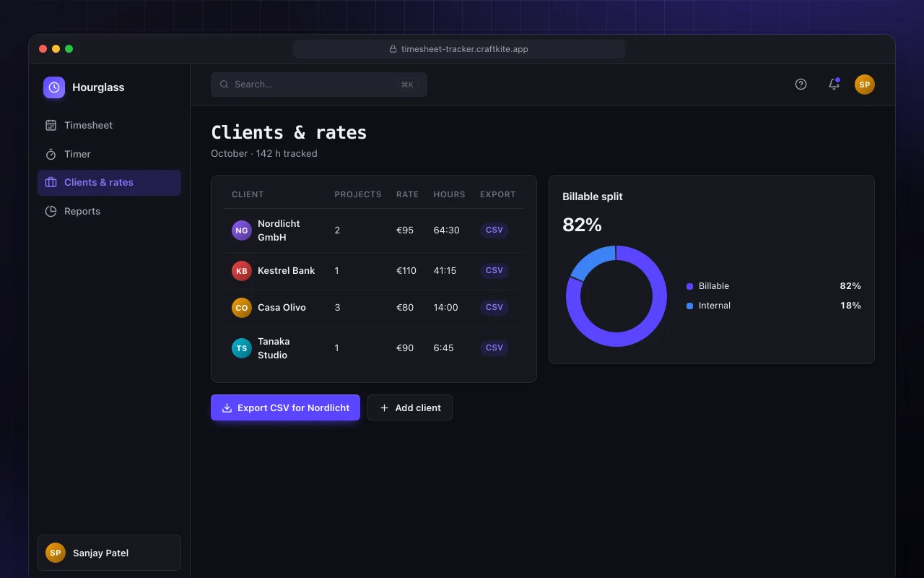
Task: Click the €80 rate for Casa Olivo
Action: 405,308
